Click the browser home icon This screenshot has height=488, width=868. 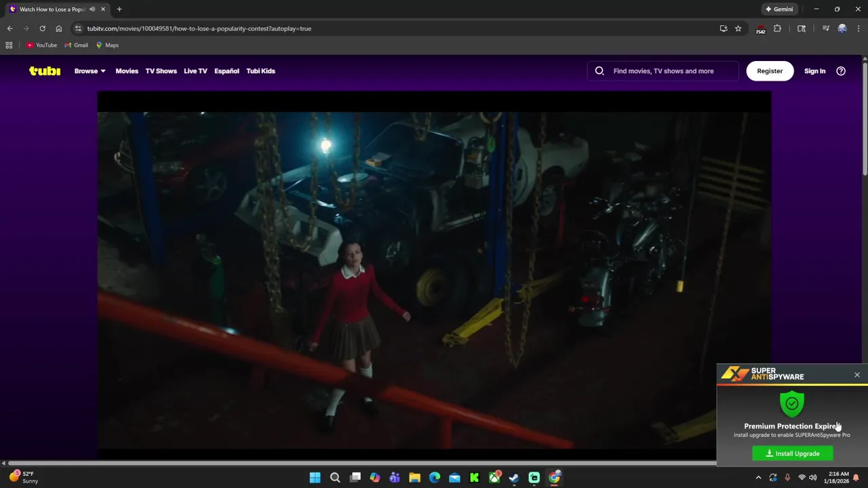click(x=58, y=28)
